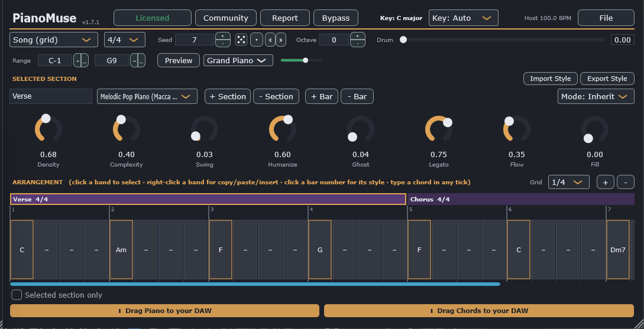Image resolution: width=644 pixels, height=329 pixels.
Task: Select the Chorus 4/4 section band
Action: [521, 200]
